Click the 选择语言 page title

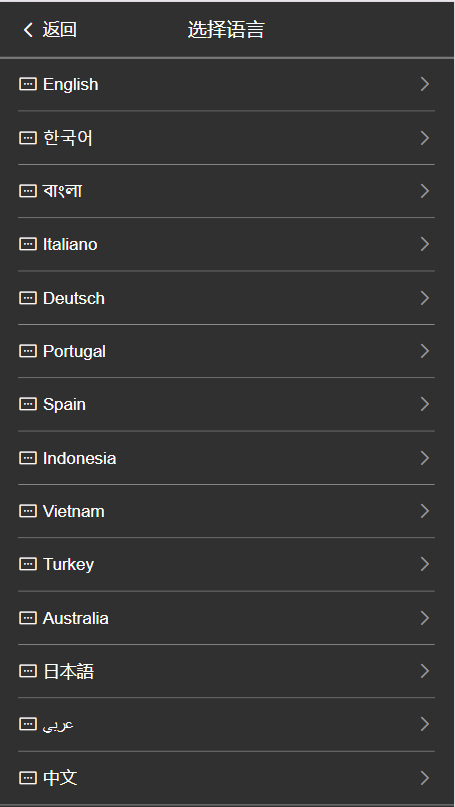(226, 30)
